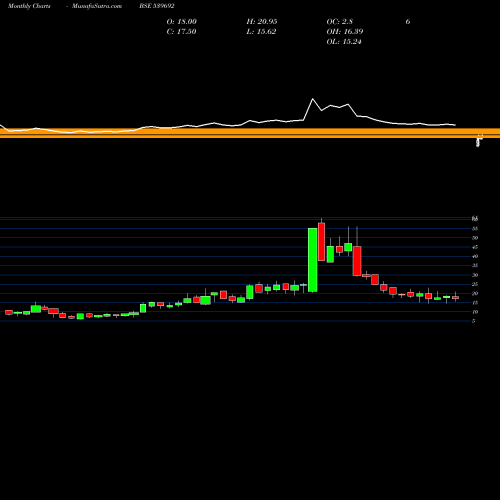Viewport: 500px width, 500px height.
Task: Click the price axis label '5'
Action: (x=474, y=321)
